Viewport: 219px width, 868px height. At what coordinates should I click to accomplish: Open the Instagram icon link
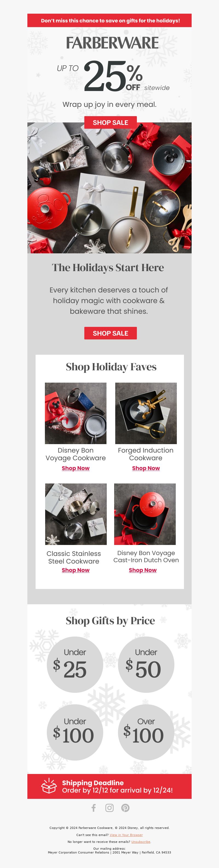point(109,808)
